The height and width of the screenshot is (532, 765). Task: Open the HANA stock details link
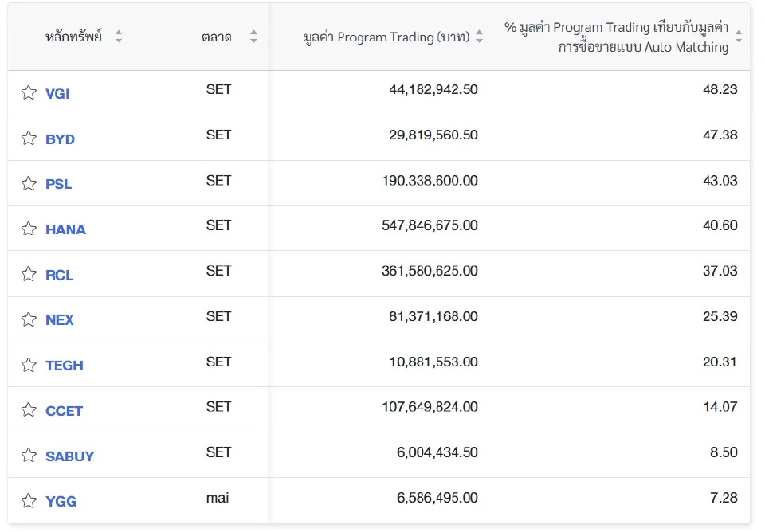[65, 229]
